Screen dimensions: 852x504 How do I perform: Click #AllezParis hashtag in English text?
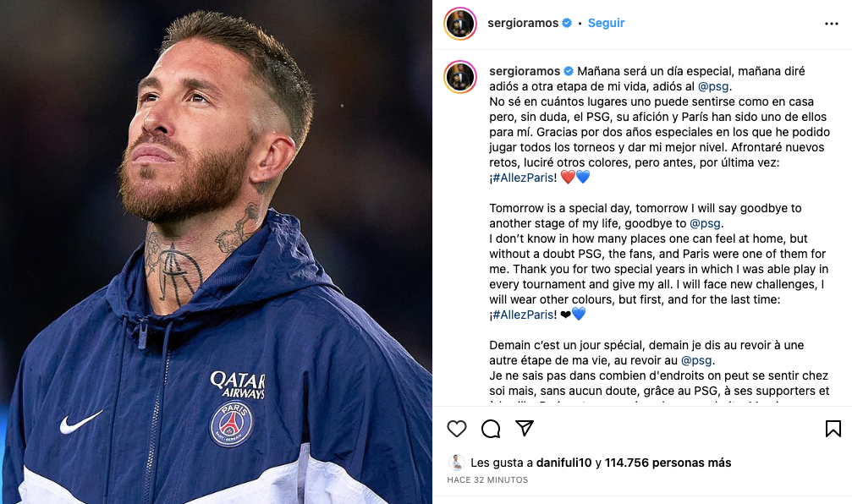click(x=524, y=315)
